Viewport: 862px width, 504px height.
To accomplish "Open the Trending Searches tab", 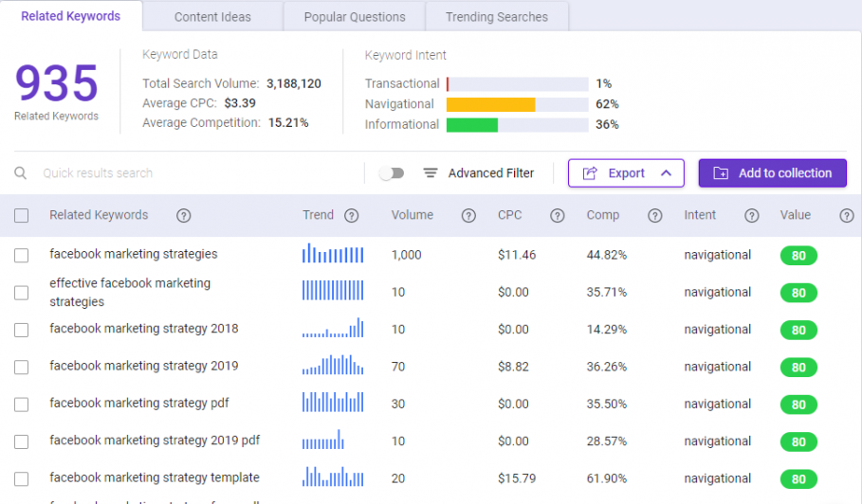I will pos(496,17).
